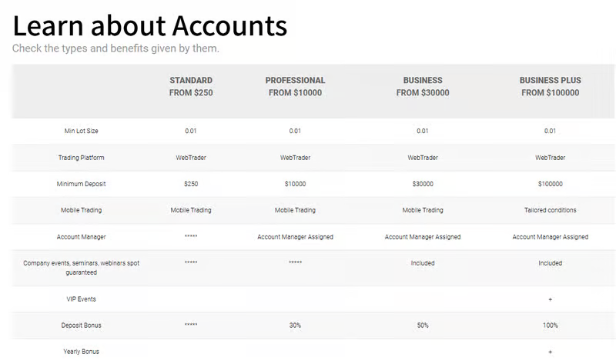Screen dimensions: 616x364
Task: Choose the Business Plus account header
Action: (x=550, y=86)
